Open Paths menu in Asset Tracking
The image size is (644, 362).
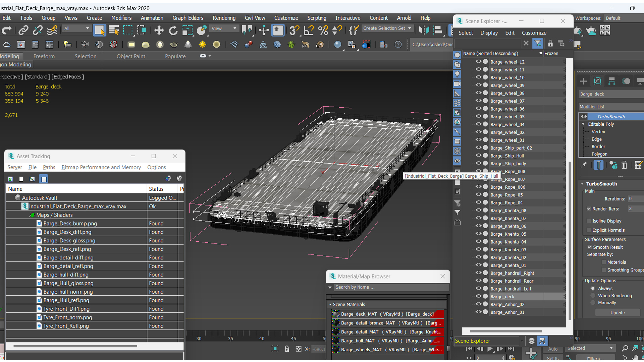49,167
